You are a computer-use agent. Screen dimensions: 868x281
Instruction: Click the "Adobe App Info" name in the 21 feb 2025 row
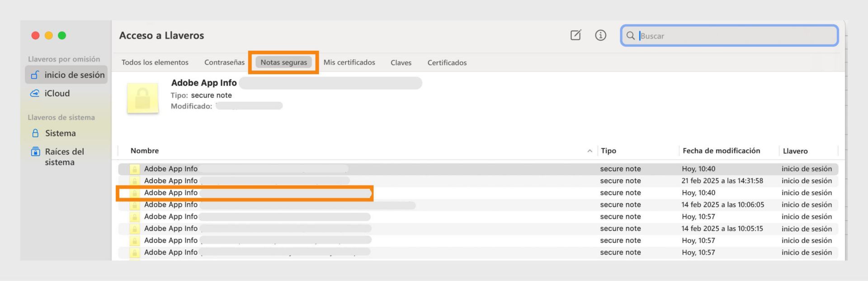tap(171, 181)
